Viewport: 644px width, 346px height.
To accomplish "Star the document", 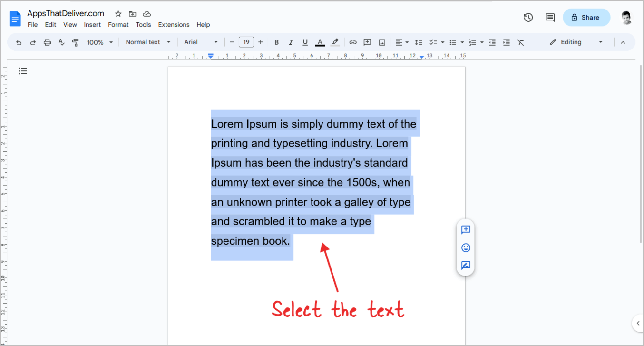I will pyautogui.click(x=118, y=14).
